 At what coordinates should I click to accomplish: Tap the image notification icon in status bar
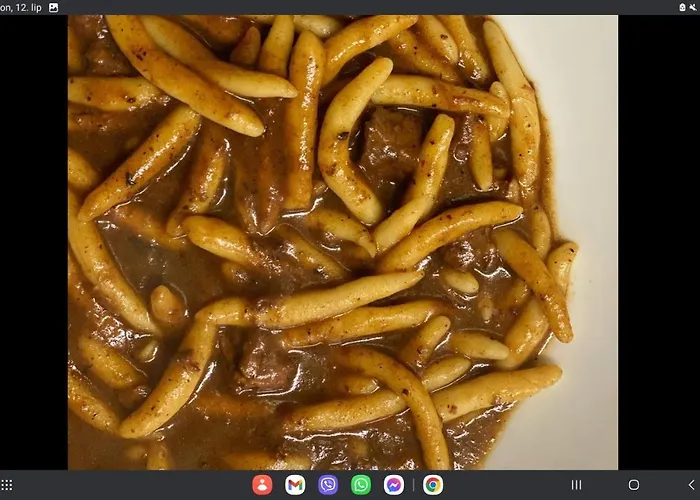[53, 7]
